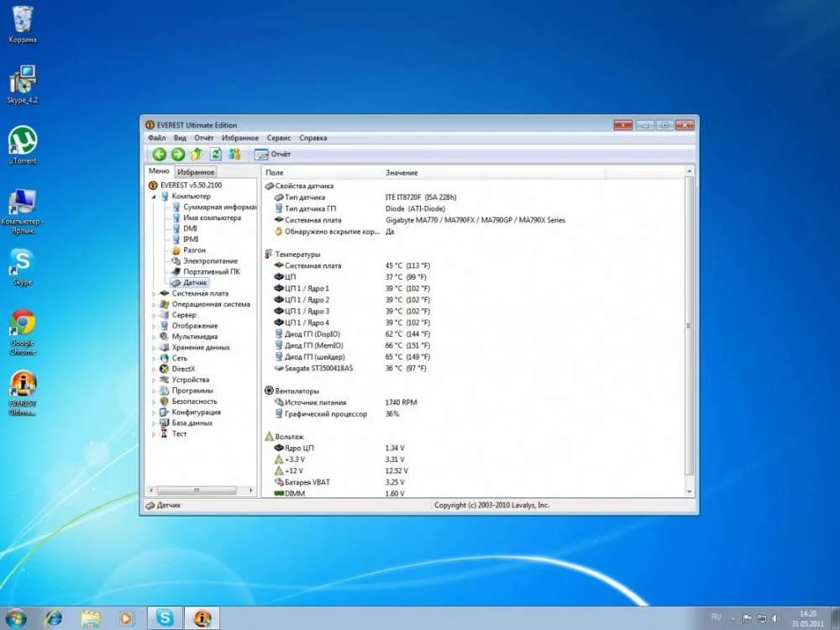Select the Источник питания fan row

474,402
